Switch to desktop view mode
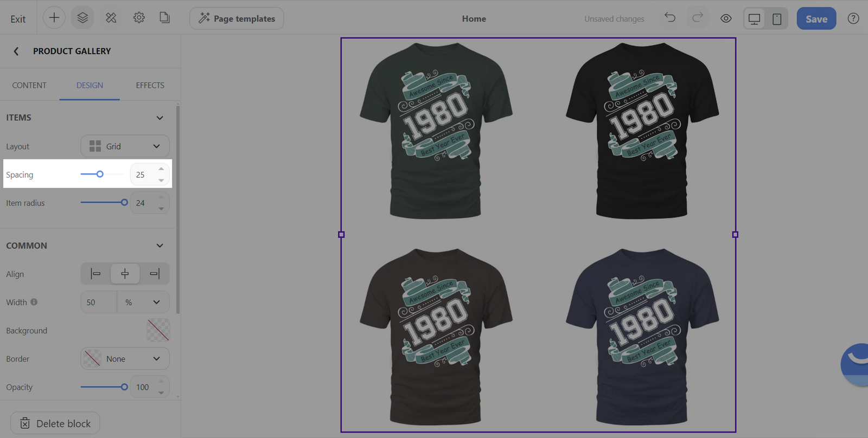 [754, 18]
